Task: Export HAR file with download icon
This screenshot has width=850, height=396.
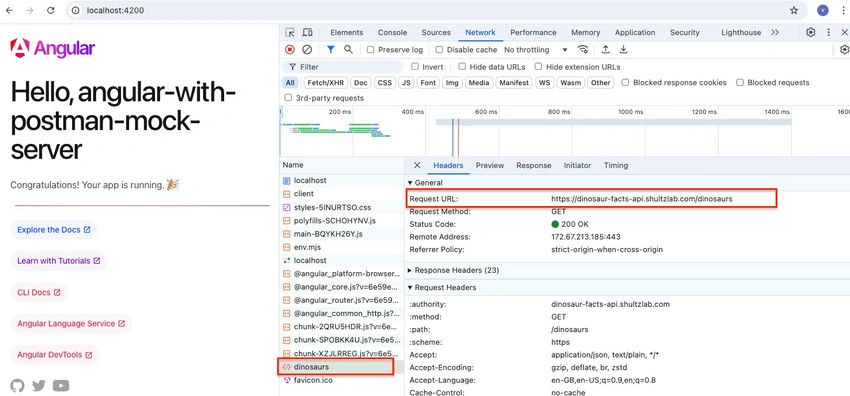Action: pos(623,50)
